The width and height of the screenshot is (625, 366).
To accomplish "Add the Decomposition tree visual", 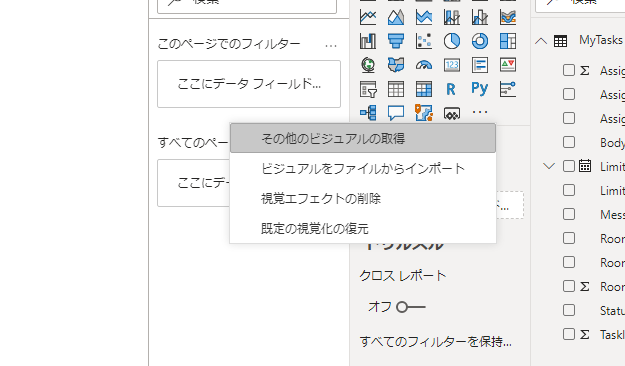I will click(x=368, y=113).
